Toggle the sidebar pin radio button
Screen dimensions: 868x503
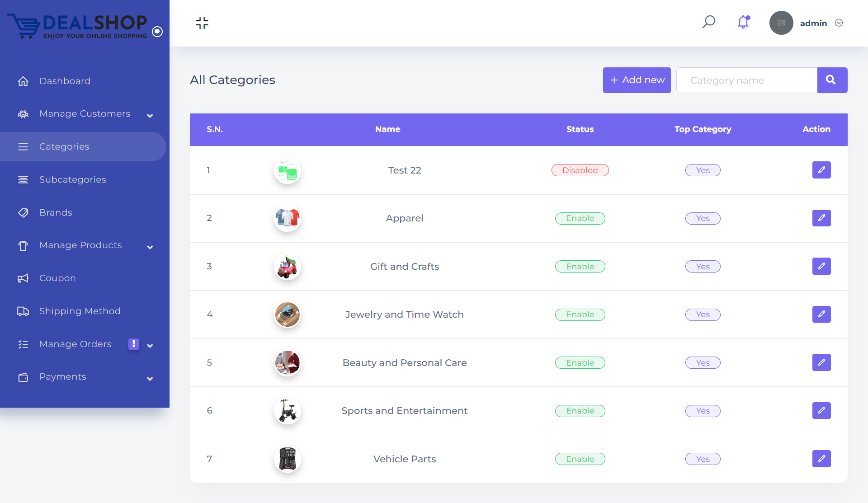157,31
